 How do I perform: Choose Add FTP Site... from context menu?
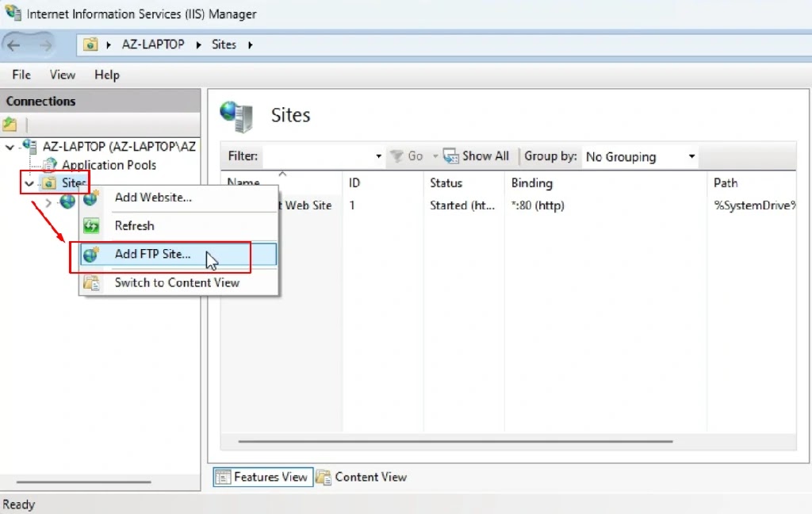[178, 255]
